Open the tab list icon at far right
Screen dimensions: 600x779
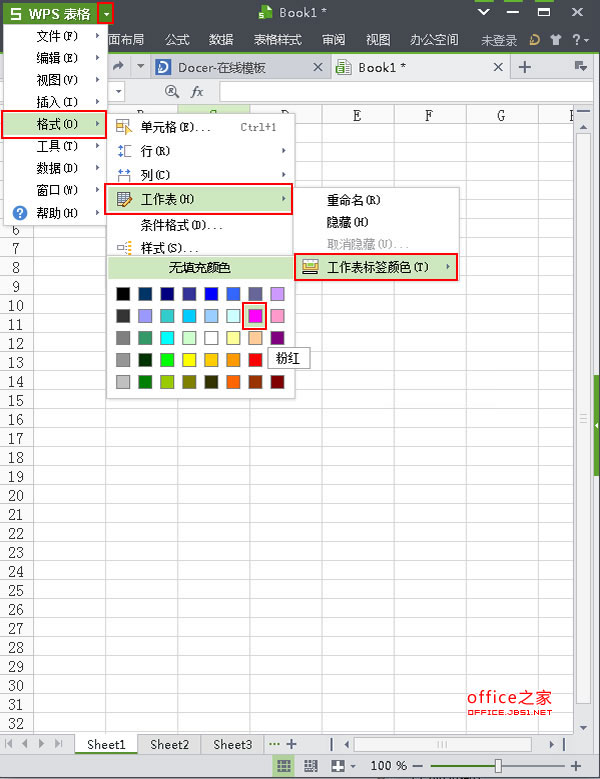pyautogui.click(x=580, y=66)
